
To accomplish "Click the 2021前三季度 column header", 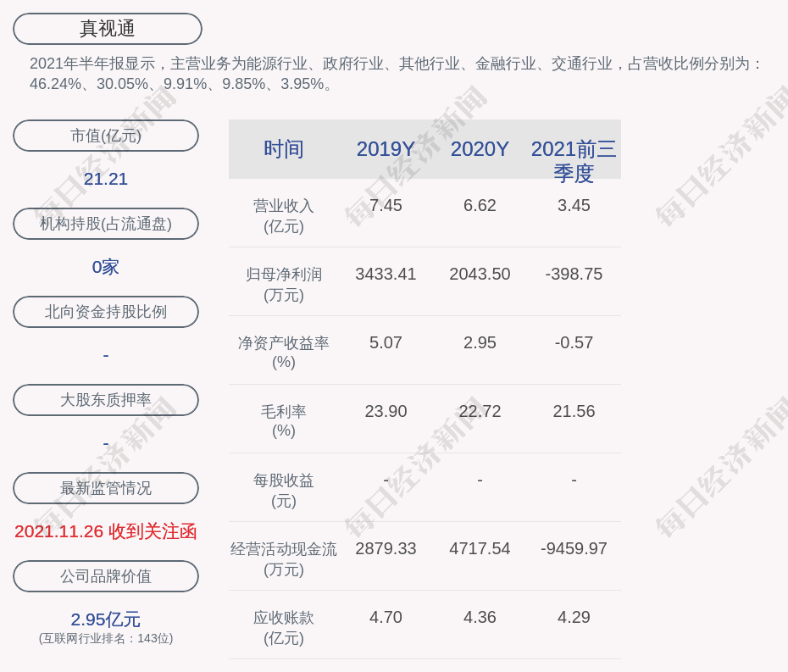I will click(574, 161).
